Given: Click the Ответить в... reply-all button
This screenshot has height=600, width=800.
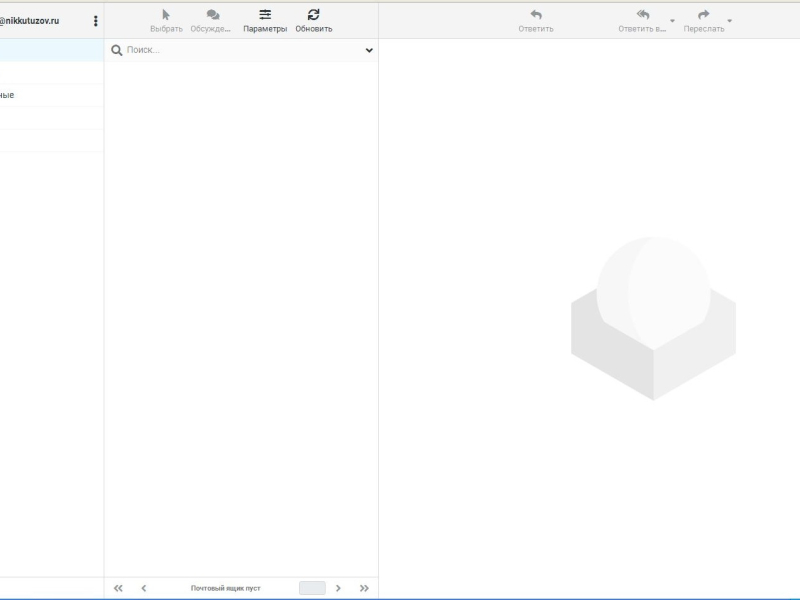Looking at the screenshot, I should tap(642, 21).
